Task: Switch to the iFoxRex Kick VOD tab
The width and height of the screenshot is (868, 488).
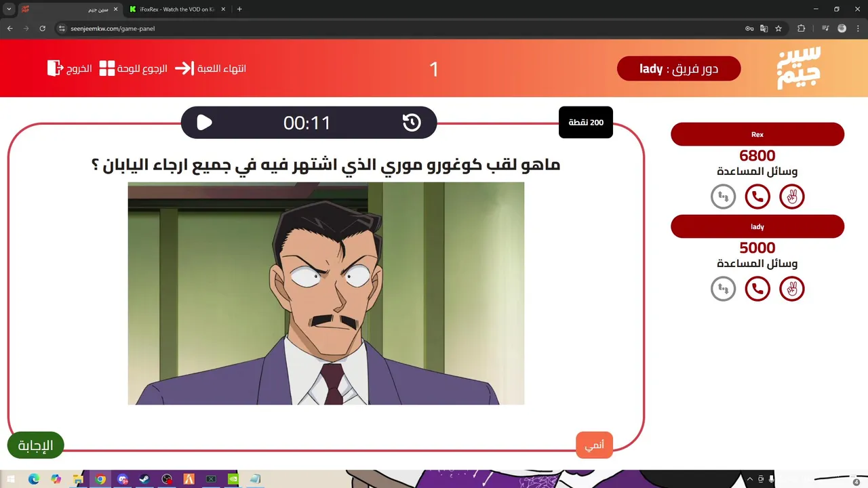Action: click(178, 9)
